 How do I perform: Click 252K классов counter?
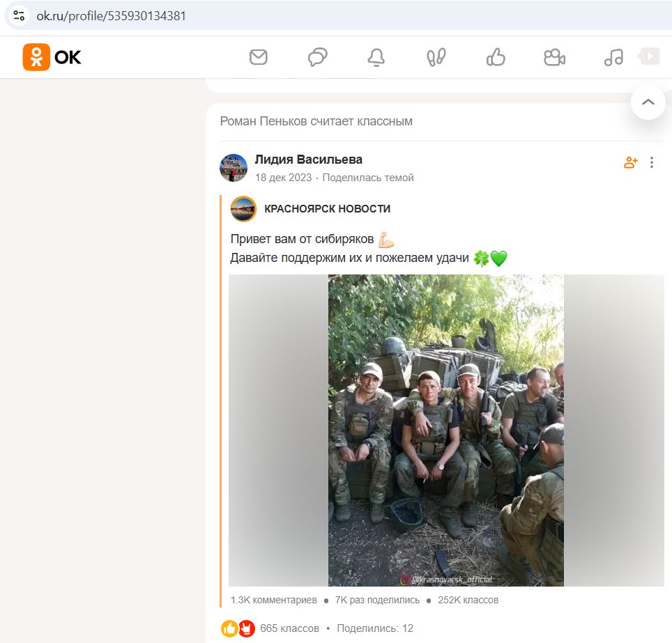(468, 600)
